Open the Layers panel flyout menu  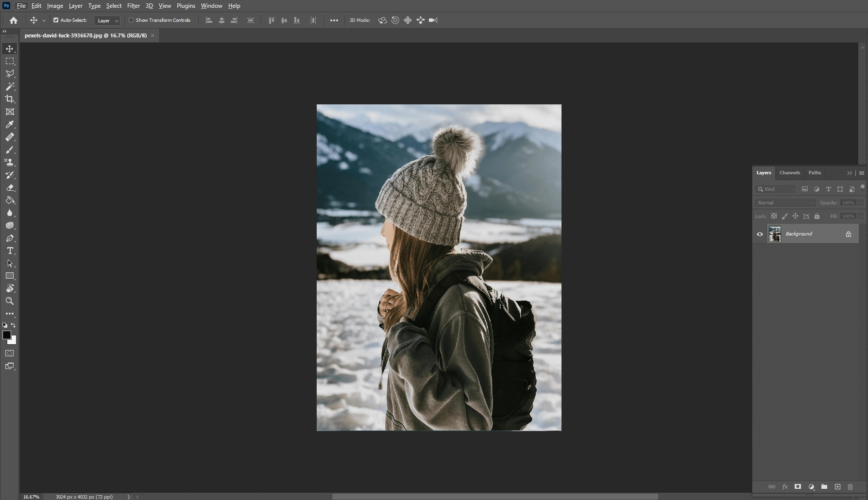pyautogui.click(x=862, y=173)
